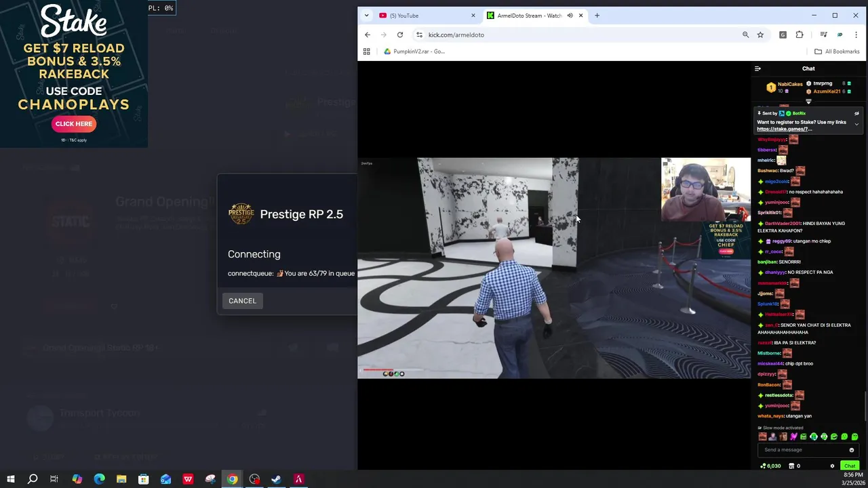Open Windows taskbar search
Viewport: 868px width, 488px height.
point(32,479)
